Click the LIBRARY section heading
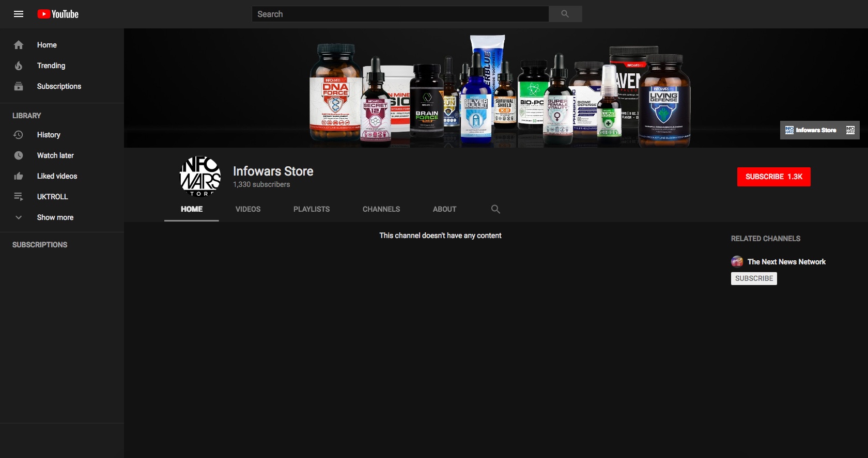 click(27, 116)
